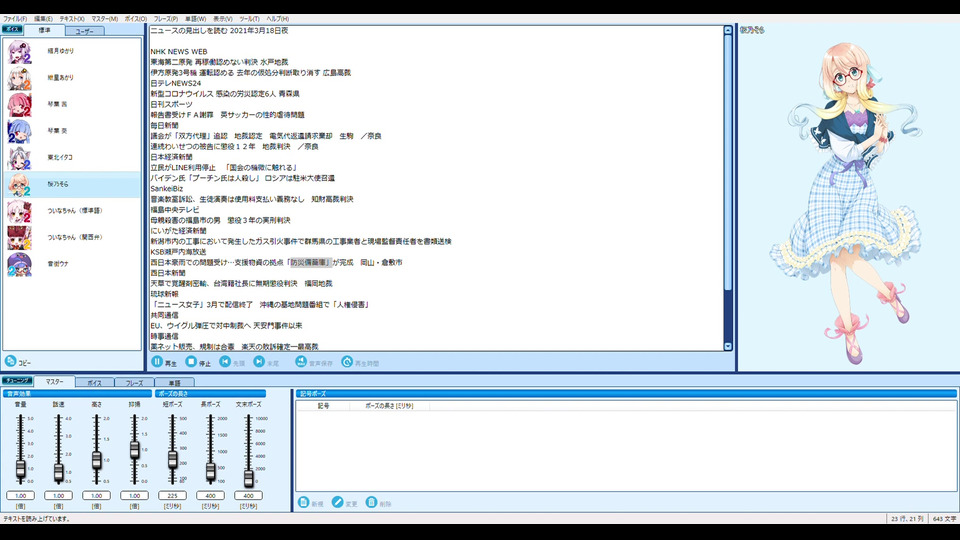Screen dimensions: 960x540
Task: Click the 削除 trash icon
Action: [371, 502]
